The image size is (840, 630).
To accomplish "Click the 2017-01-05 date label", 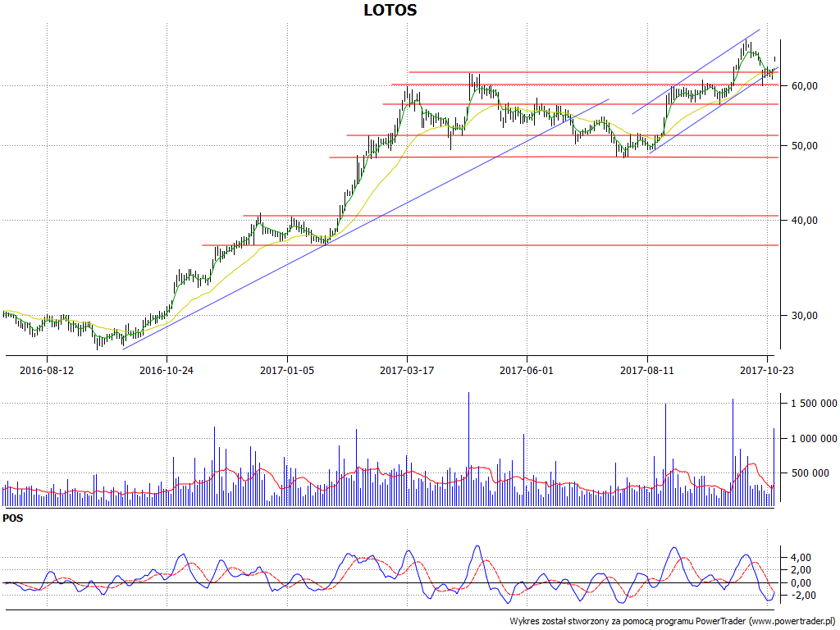I will point(287,370).
